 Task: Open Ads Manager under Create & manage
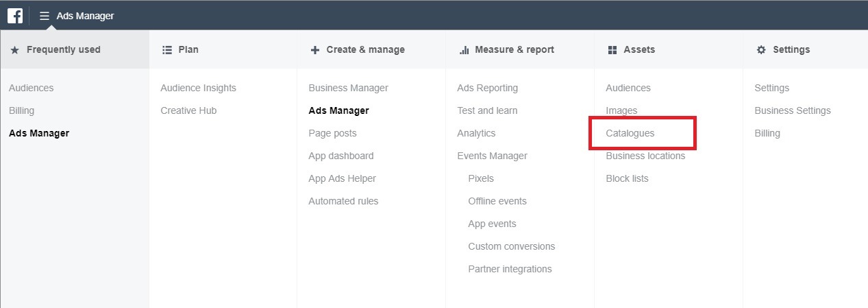pos(339,110)
